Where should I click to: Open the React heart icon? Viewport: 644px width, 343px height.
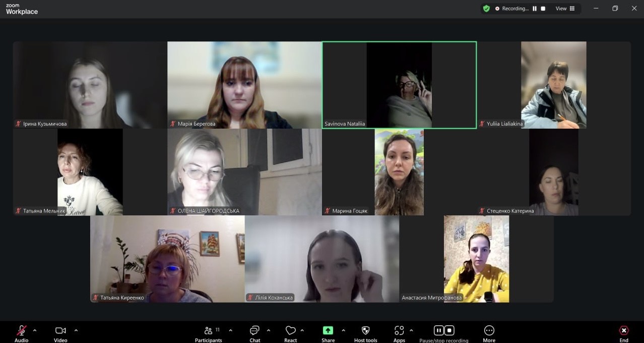click(290, 331)
